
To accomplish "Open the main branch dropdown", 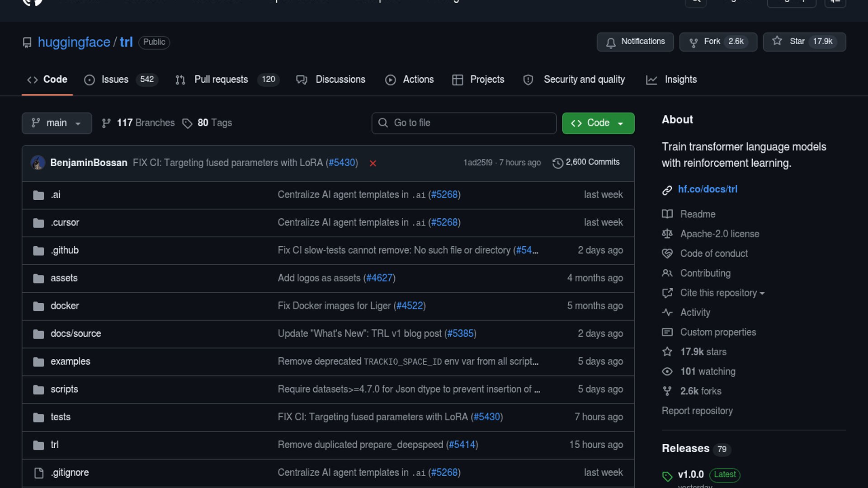I will pyautogui.click(x=57, y=123).
